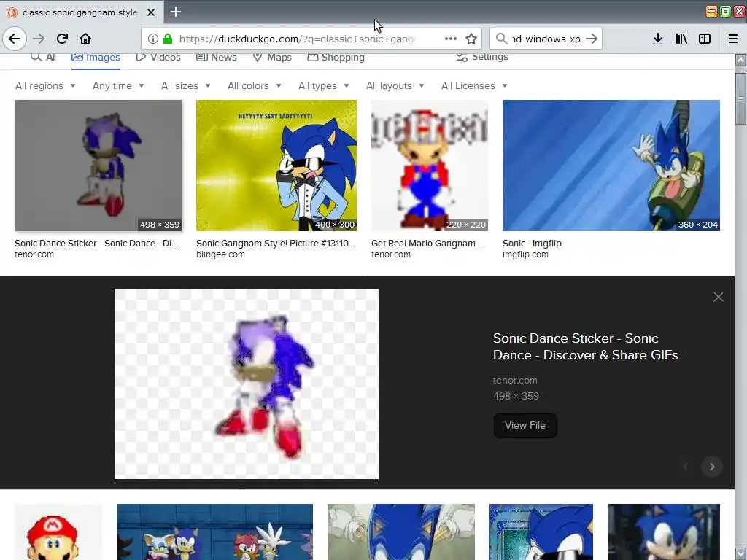Go back to the previous page
Viewport: 747px width, 560px height.
point(15,39)
